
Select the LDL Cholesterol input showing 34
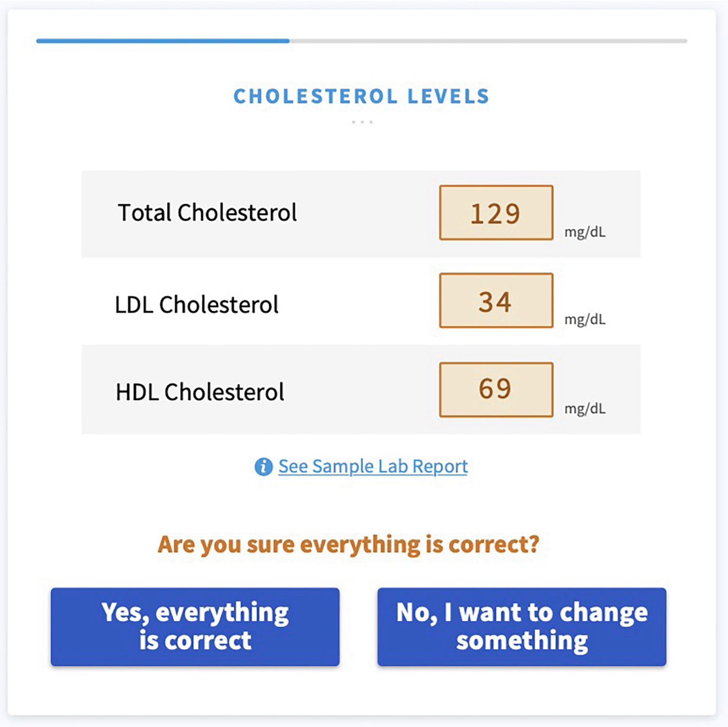pos(496,301)
